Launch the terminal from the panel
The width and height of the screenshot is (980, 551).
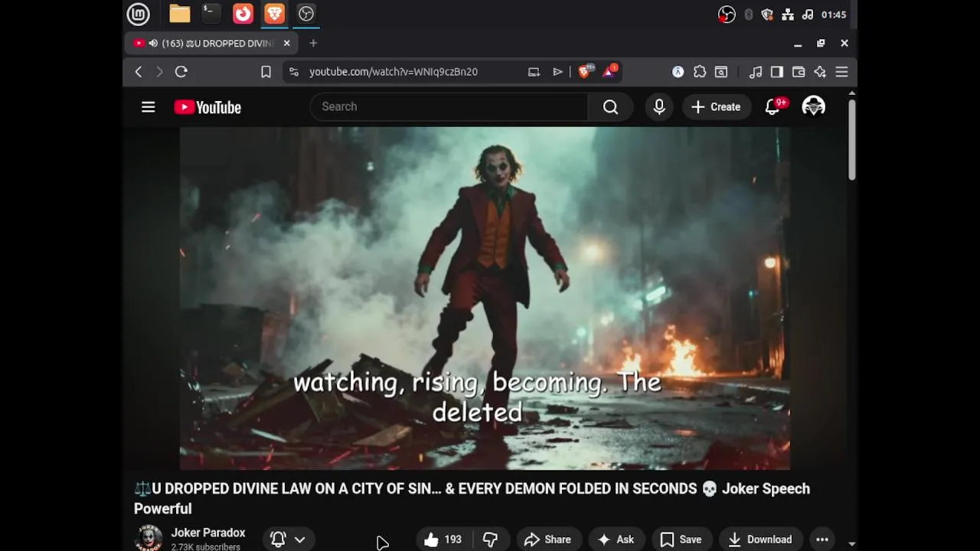tap(211, 14)
